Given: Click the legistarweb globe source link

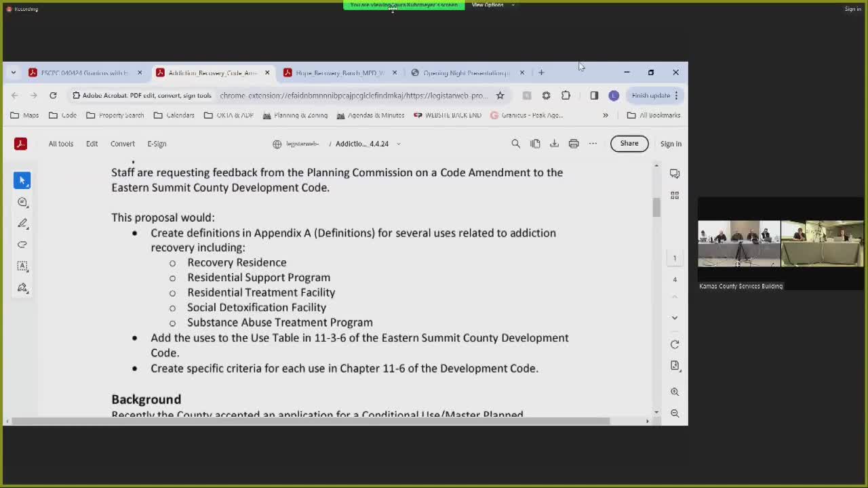Looking at the screenshot, I should (x=296, y=144).
